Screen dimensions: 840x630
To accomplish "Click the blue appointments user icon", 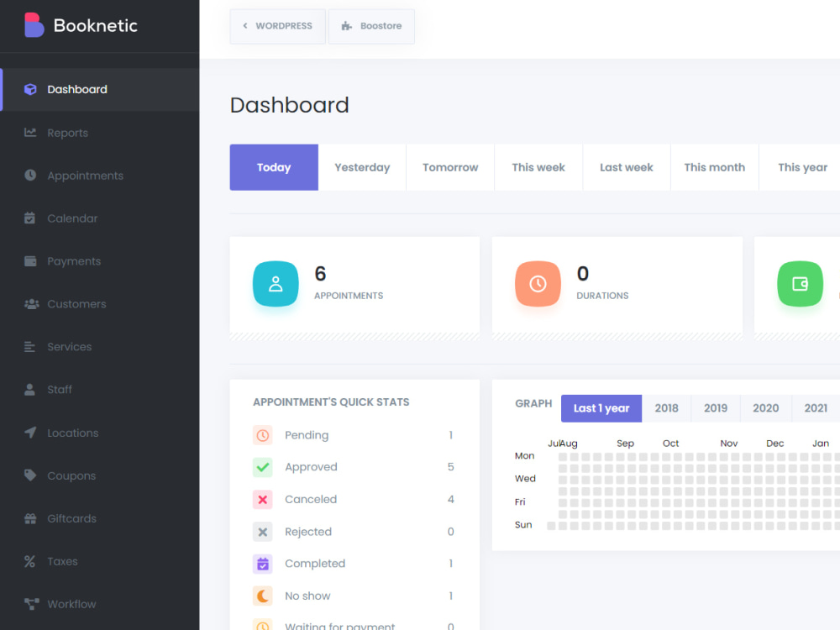I will 276,284.
